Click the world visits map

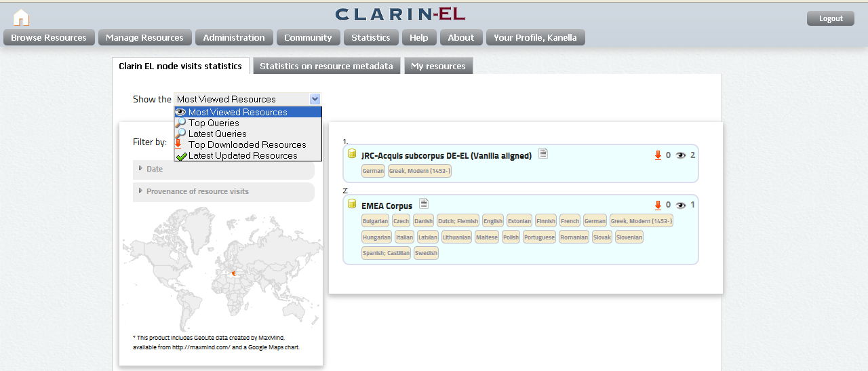222,269
